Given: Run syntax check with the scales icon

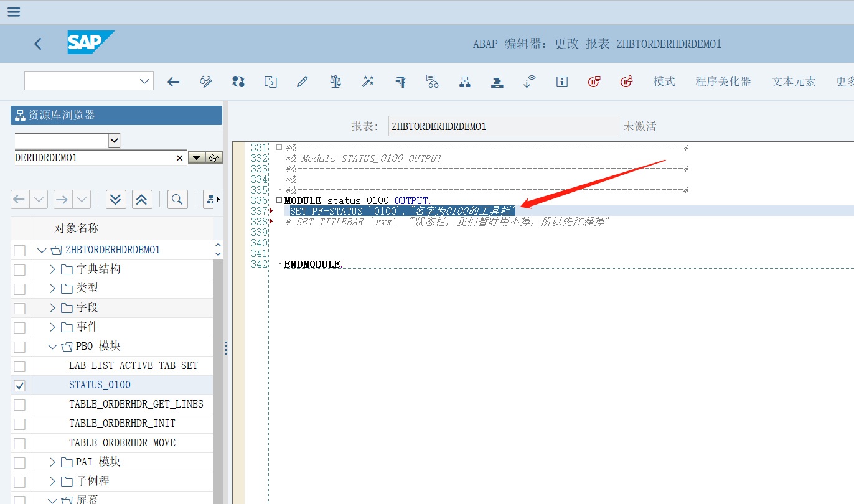Looking at the screenshot, I should 335,82.
